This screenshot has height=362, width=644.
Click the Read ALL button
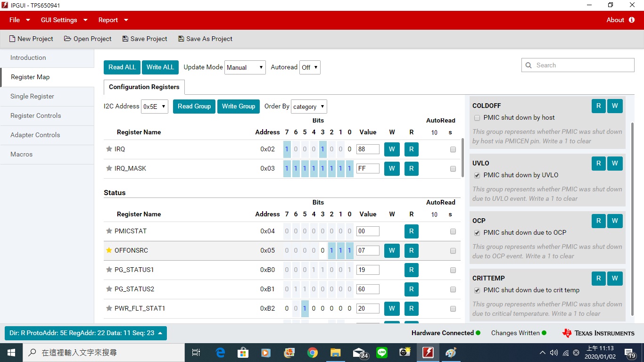122,67
